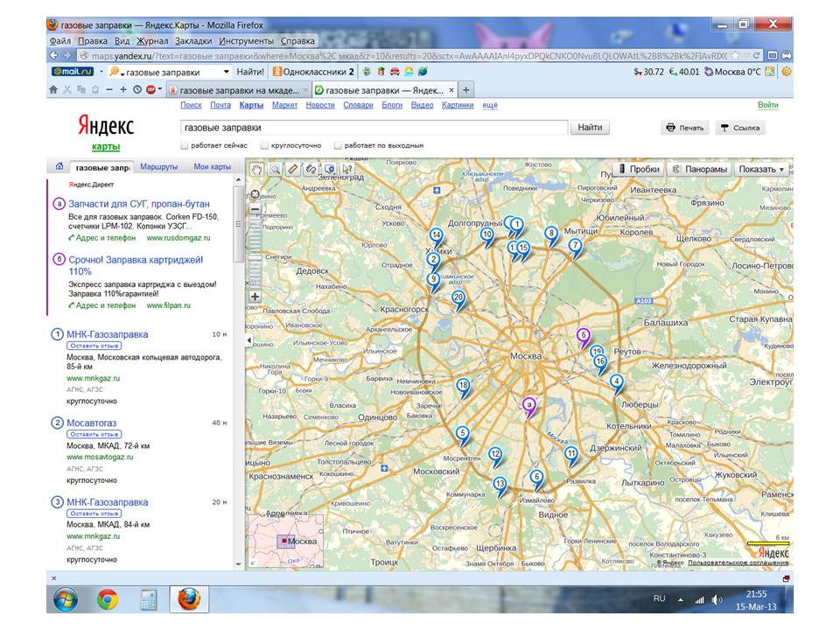Check the "круглосуточно" filter

pos(263,145)
